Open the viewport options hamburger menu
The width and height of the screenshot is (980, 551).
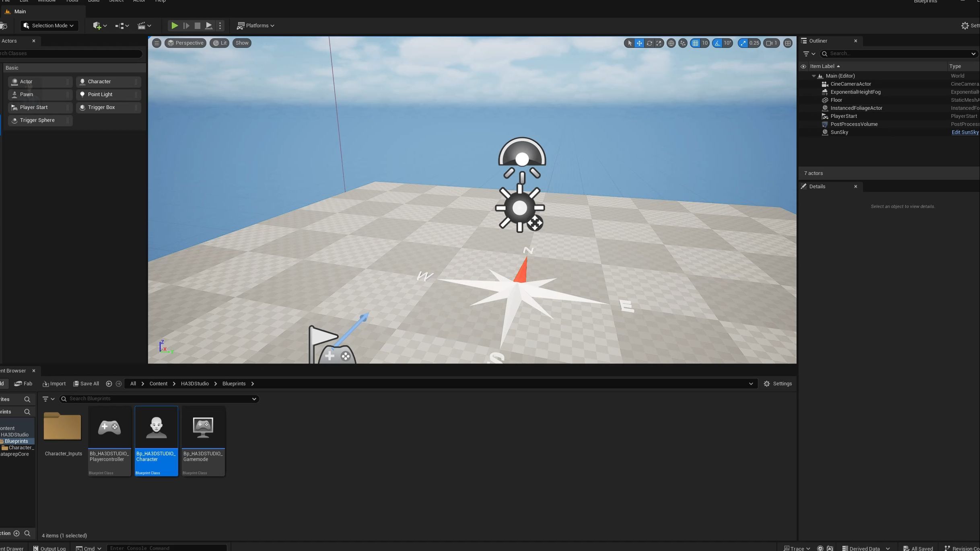tap(156, 43)
